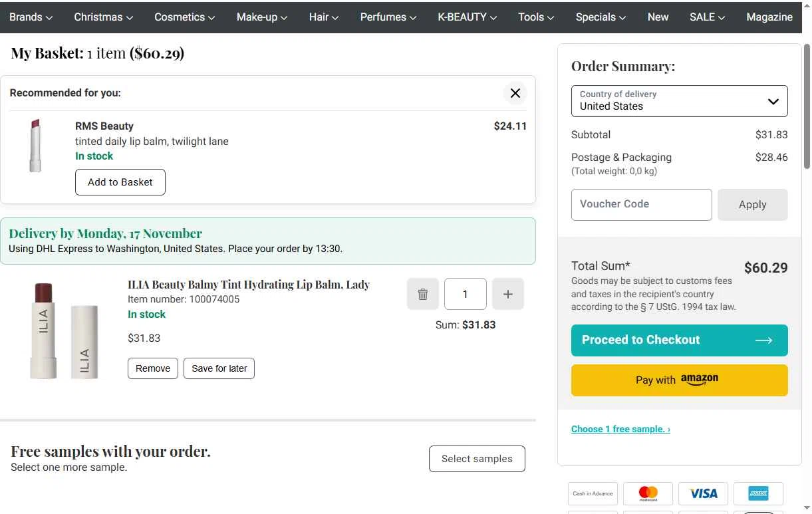Open ILIA Beauty Balmy Tint product title
Image resolution: width=812 pixels, height=514 pixels.
[249, 285]
